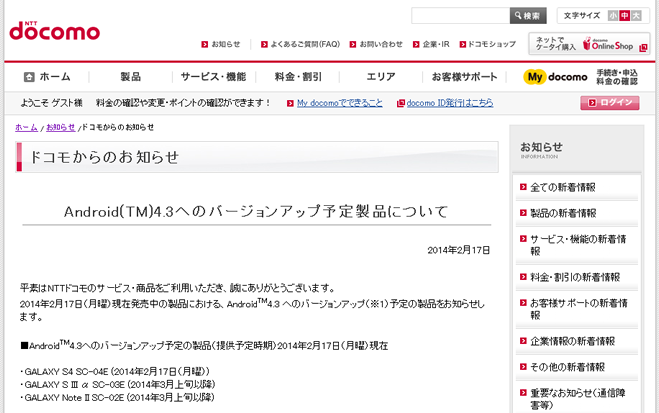
Task: Click the window icon beside docomo ID発行はこちら
Action: tap(401, 103)
